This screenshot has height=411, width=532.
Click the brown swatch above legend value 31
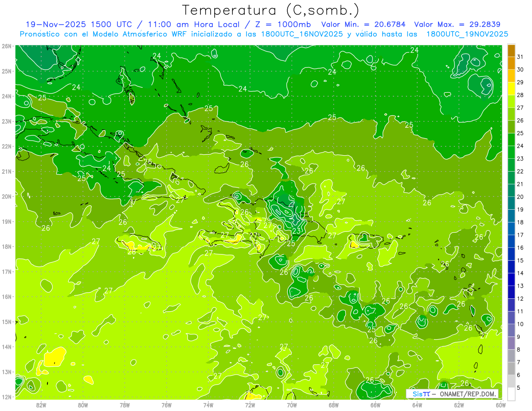(511, 51)
